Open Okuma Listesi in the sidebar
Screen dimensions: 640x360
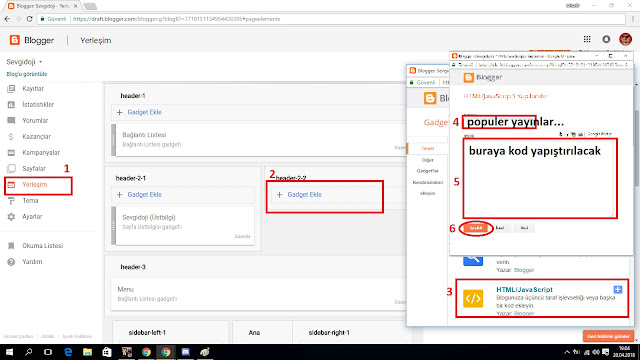(42, 246)
